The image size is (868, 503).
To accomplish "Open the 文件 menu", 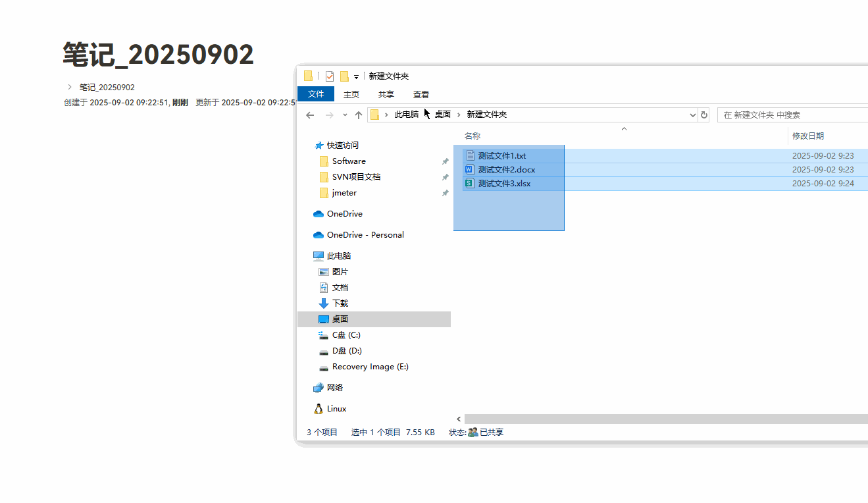I will [x=315, y=93].
